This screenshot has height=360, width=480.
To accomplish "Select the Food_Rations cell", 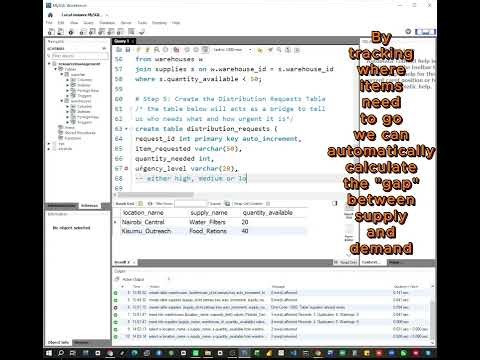I will point(208,231).
